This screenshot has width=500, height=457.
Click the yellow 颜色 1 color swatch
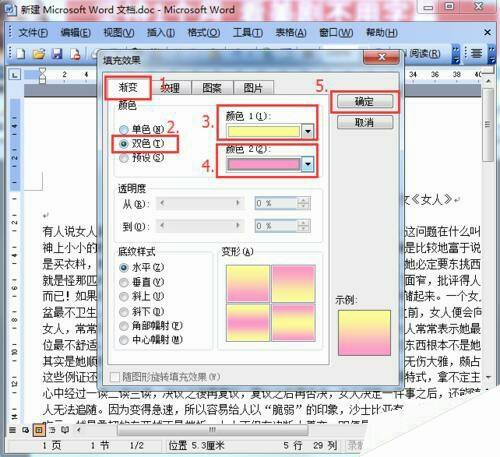tap(264, 131)
